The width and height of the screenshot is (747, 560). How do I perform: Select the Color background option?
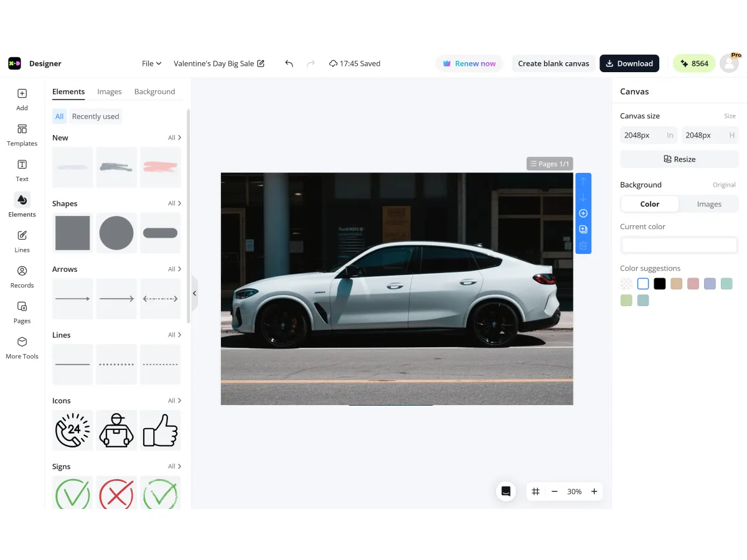[x=649, y=203]
